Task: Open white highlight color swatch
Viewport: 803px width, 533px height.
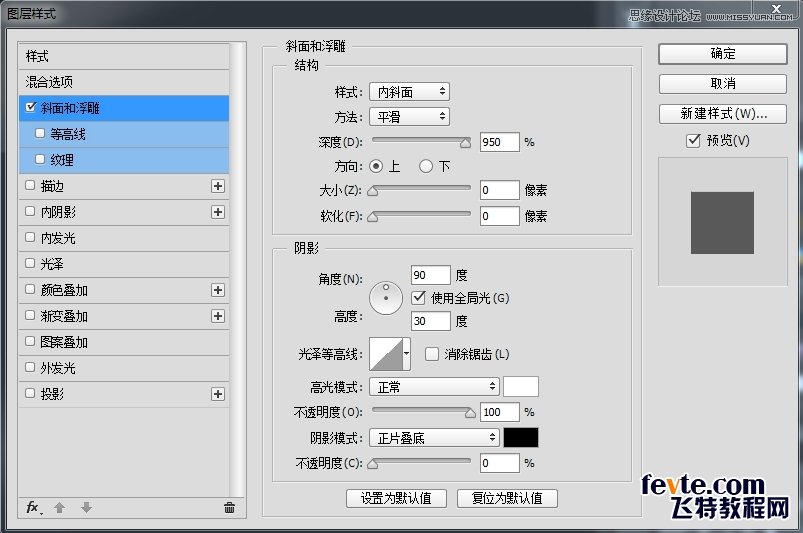Action: [x=521, y=387]
